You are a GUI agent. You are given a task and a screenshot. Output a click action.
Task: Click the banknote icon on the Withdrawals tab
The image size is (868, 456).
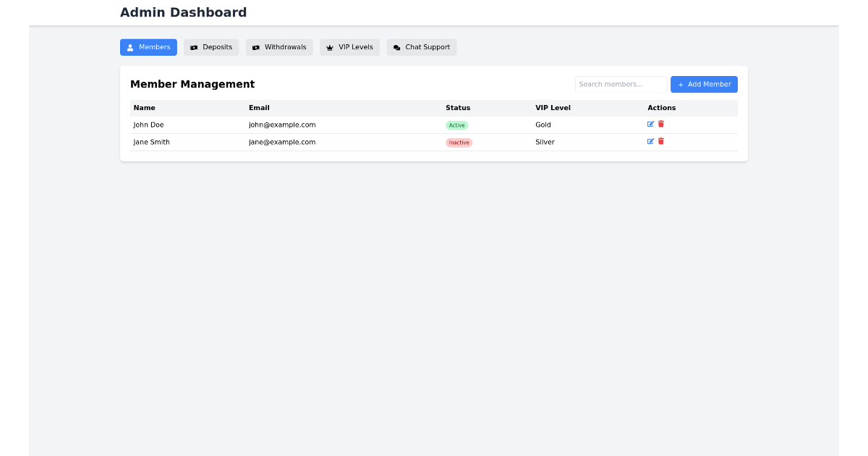click(x=255, y=47)
